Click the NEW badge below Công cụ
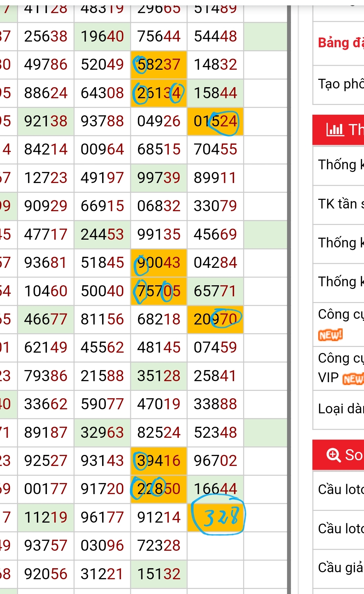The image size is (364, 594). pos(330,335)
